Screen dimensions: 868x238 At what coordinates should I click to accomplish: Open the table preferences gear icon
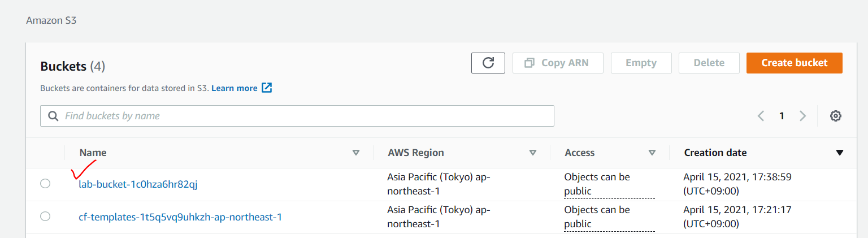click(836, 116)
